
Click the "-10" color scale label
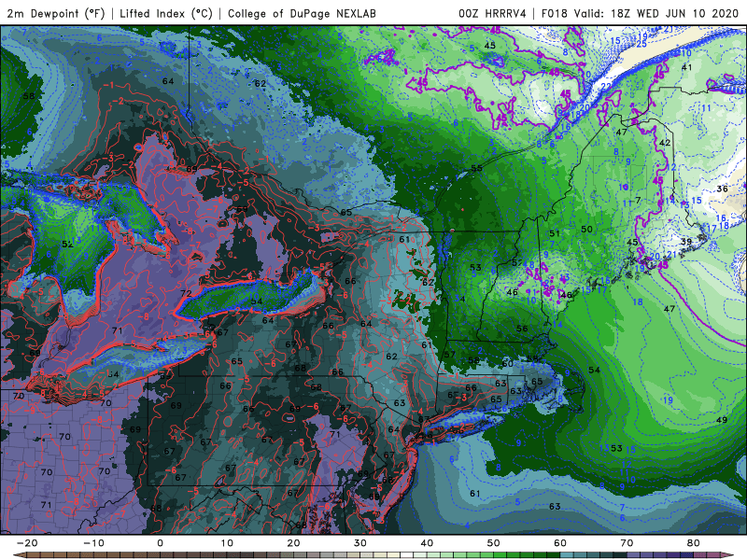pyautogui.click(x=93, y=543)
